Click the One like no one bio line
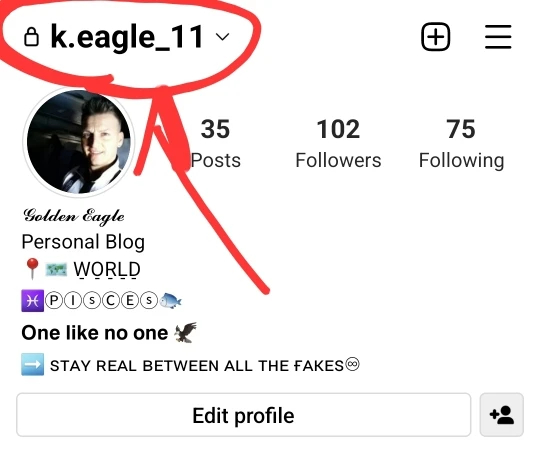Viewport: 540px width, 457px height. [x=95, y=333]
